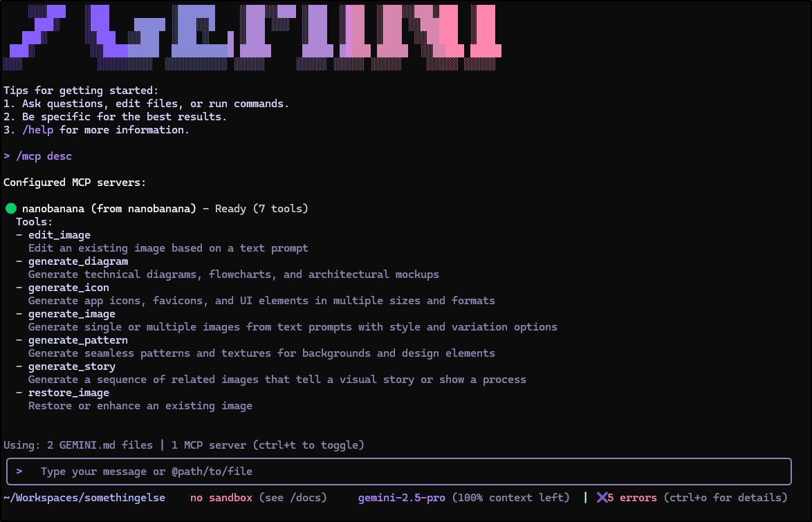Viewport: 812px width, 522px height.
Task: Click the 5 errors indicator
Action: [x=631, y=498]
